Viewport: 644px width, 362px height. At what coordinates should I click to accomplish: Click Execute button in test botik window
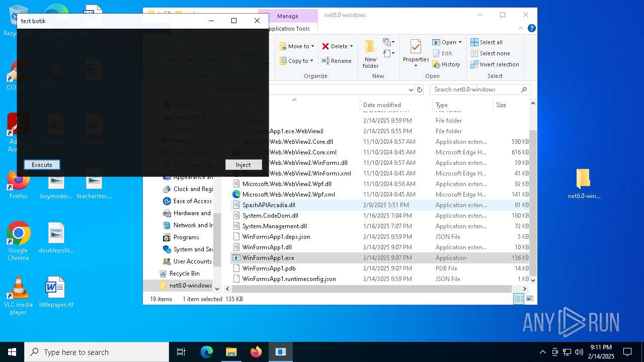[42, 164]
